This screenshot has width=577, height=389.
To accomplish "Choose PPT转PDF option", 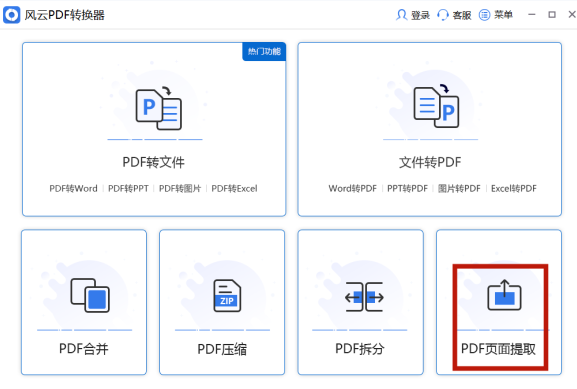I will click(x=407, y=188).
